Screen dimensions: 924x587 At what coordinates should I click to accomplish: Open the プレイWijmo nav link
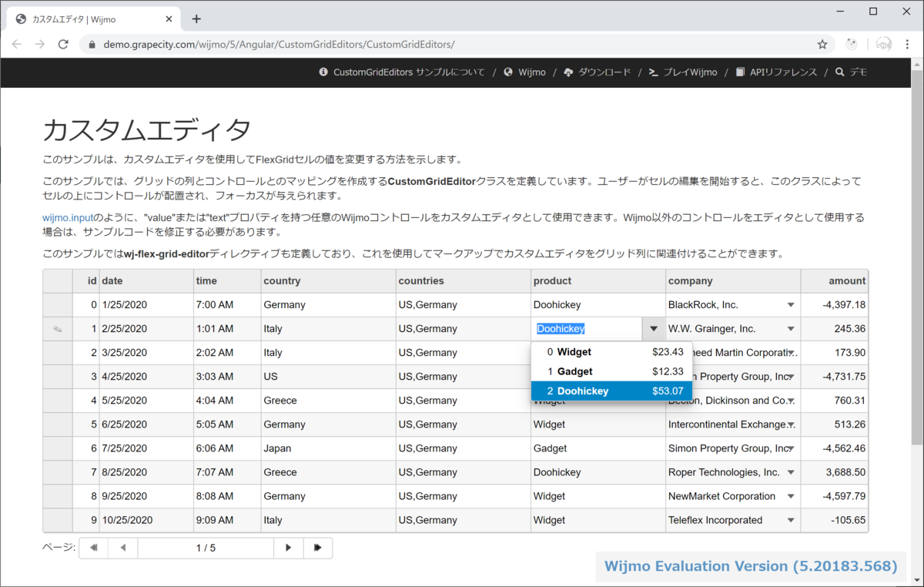683,72
